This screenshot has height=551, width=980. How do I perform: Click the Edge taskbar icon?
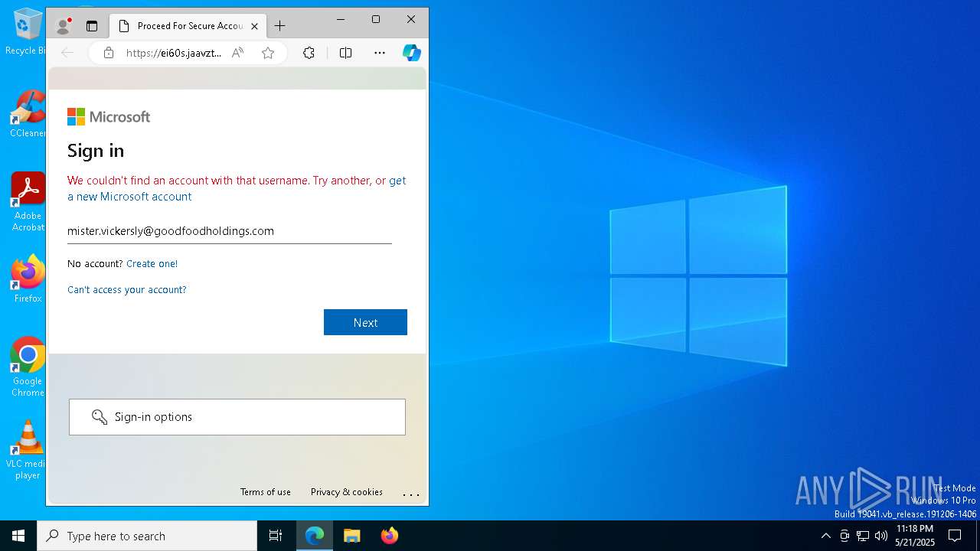pos(315,536)
